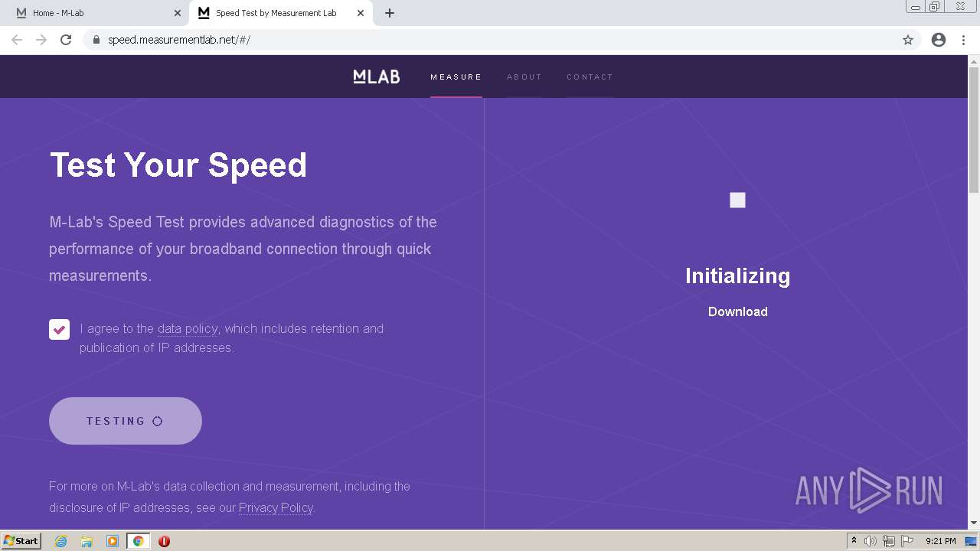Viewport: 980px width, 551px height.
Task: Reload the speed test page
Action: click(66, 40)
